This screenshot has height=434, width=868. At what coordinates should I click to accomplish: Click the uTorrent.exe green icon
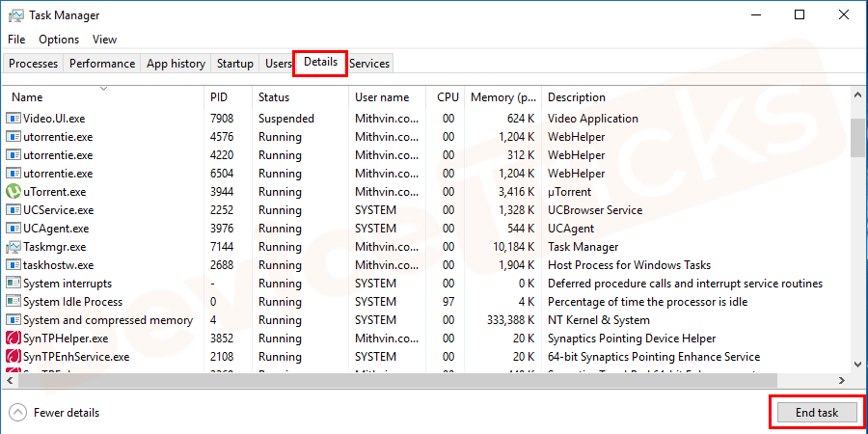(x=13, y=192)
